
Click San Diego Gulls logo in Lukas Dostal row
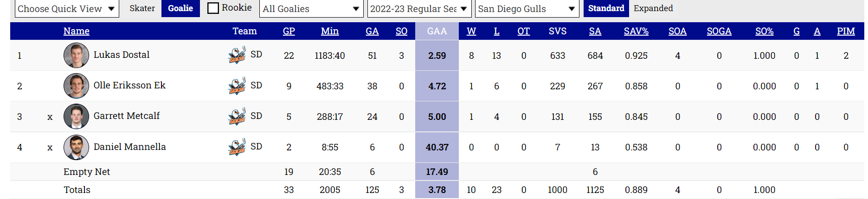tap(237, 55)
